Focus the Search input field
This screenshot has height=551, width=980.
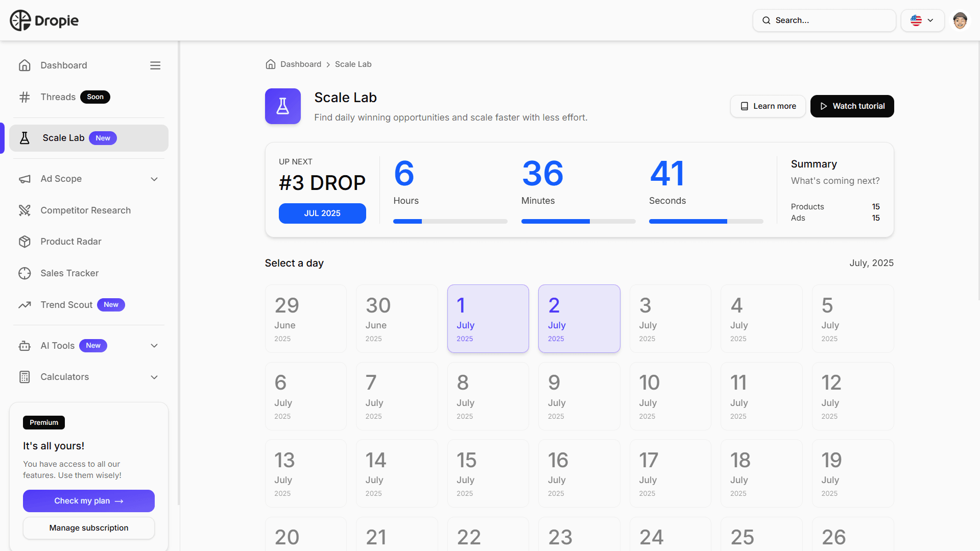point(824,20)
